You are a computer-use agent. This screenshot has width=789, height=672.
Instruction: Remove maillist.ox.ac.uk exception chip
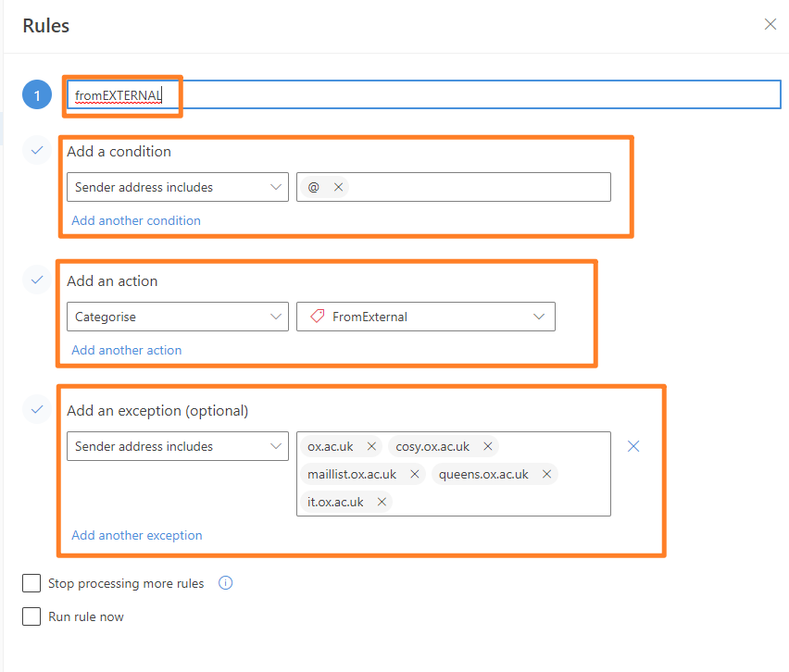415,474
